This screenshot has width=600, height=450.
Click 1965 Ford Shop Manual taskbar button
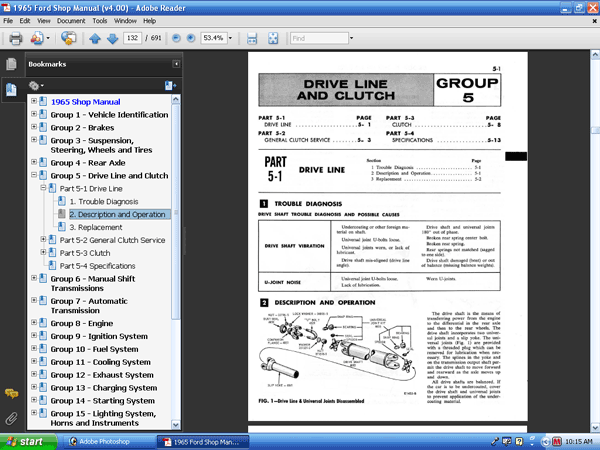(x=203, y=442)
